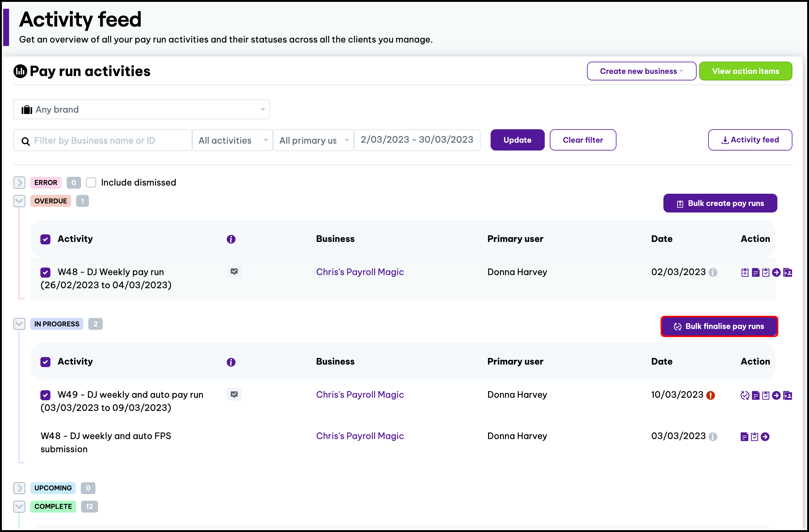809x532 pixels.
Task: Click Bulk create pay runs button
Action: (x=720, y=203)
